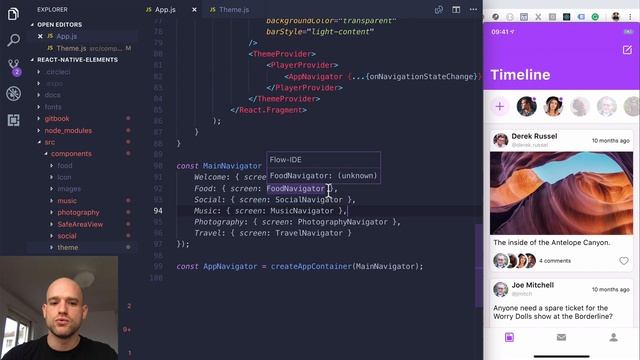Screen dimensions: 640x360
Task: Open the fourth story avatar
Action: pyautogui.click(x=607, y=107)
